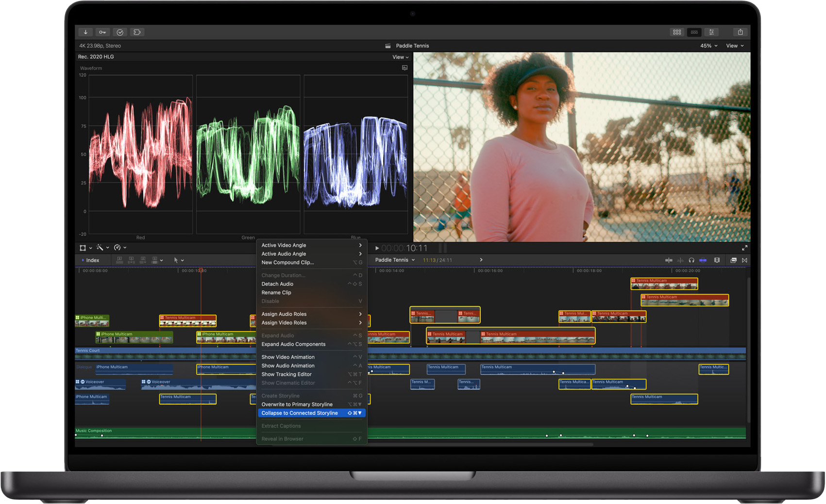Expand the Paddle Tennis timeline dropdown
Viewport: 826px width, 504px height.
click(x=395, y=260)
